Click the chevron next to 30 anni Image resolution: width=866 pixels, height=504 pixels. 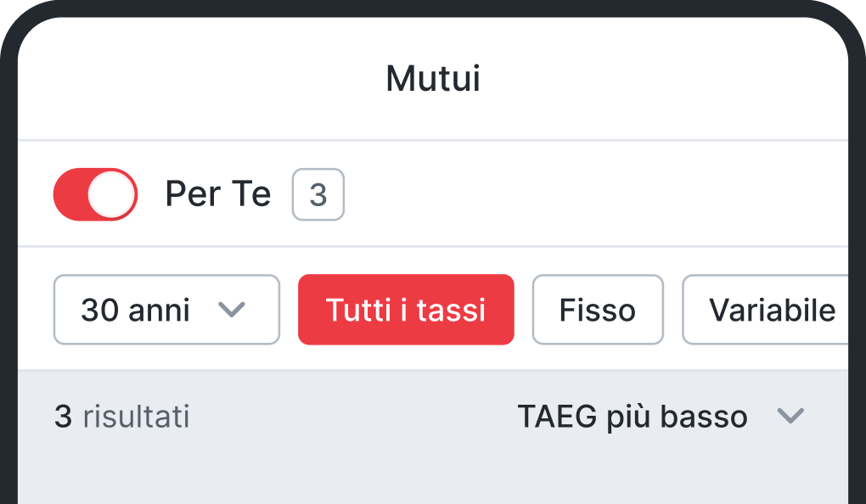(x=233, y=311)
